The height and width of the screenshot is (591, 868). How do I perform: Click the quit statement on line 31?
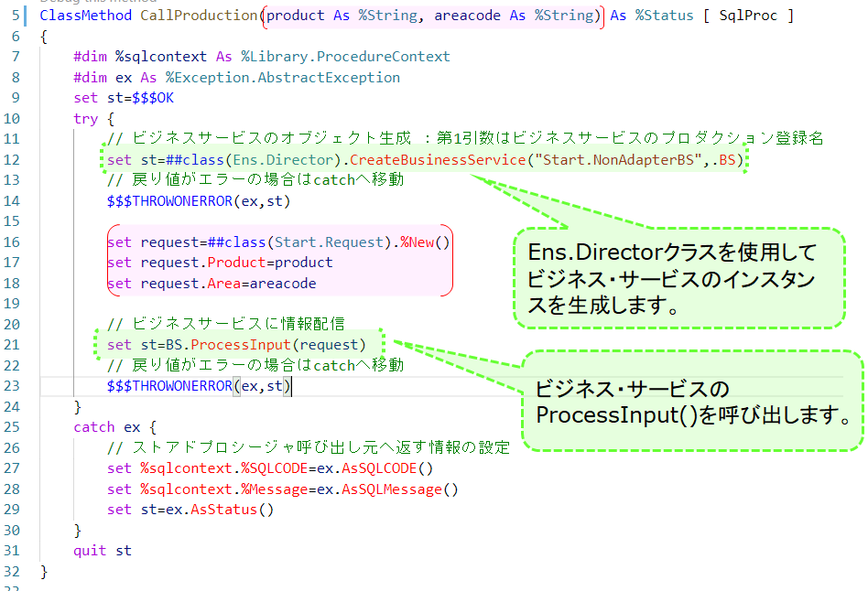pos(91,551)
